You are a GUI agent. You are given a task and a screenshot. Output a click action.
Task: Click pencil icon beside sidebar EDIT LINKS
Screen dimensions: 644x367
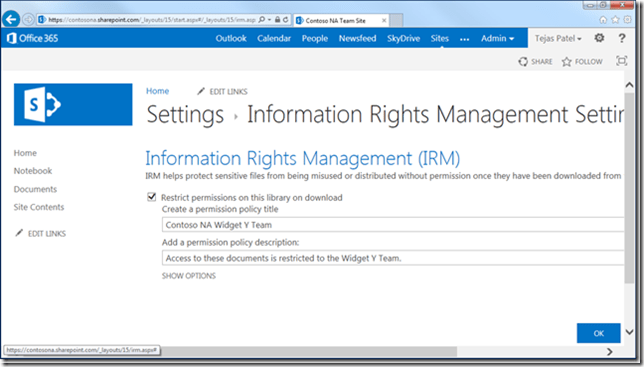point(19,233)
